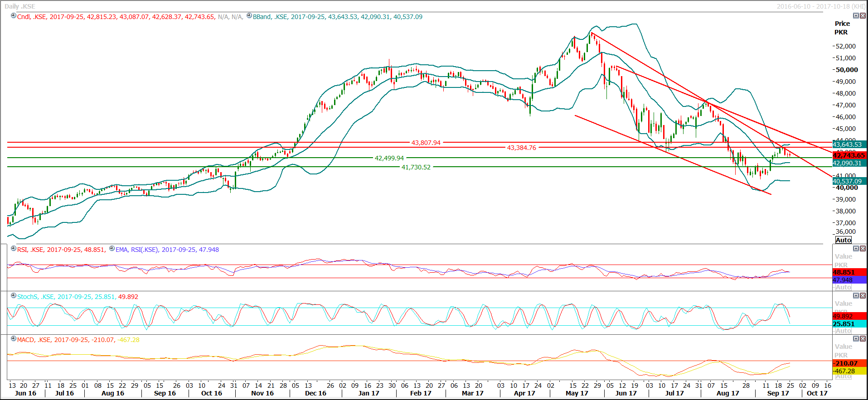Screen dimensions: 868x400
Task: Click the clock icon beside StochS label
Action: [14, 296]
